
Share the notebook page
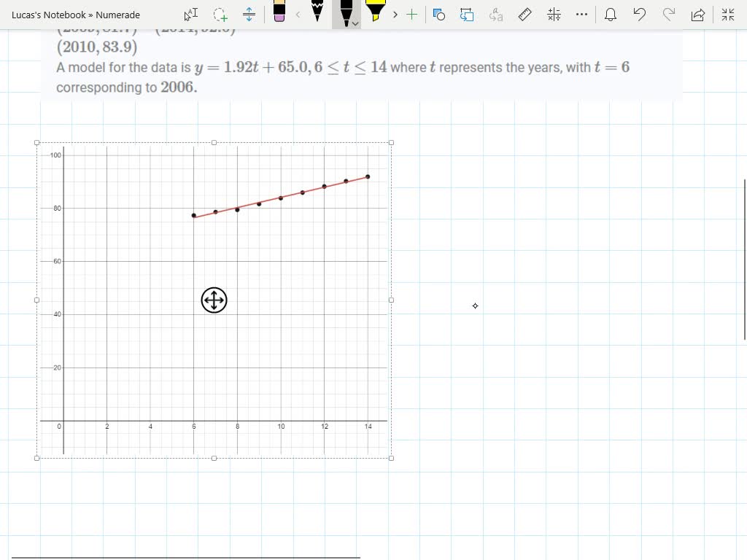click(x=697, y=15)
